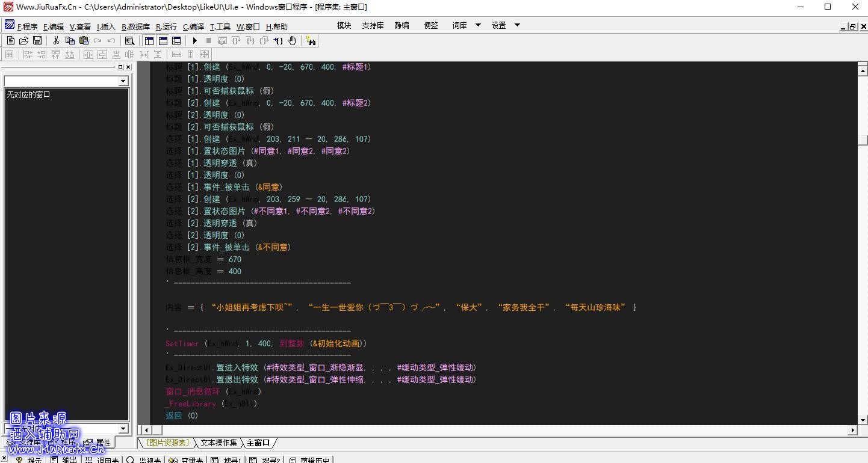868x463 pixels.
Task: Run the program with the play icon
Action: point(194,41)
